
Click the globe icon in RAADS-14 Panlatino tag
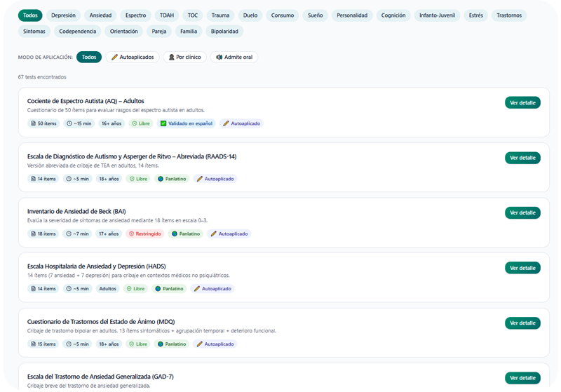[161, 179]
